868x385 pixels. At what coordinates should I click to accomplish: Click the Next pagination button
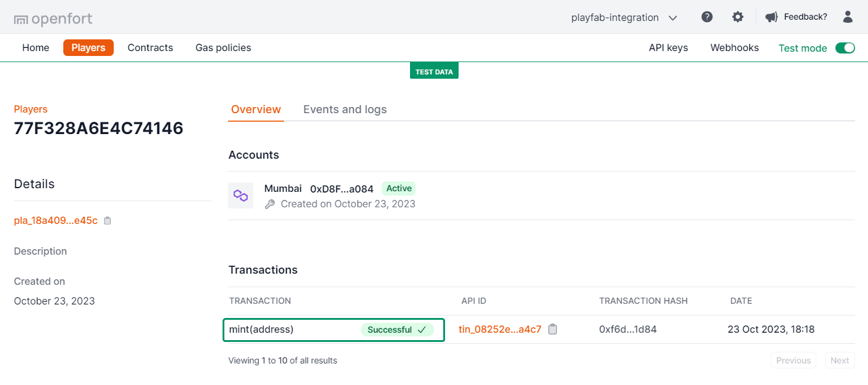(839, 360)
